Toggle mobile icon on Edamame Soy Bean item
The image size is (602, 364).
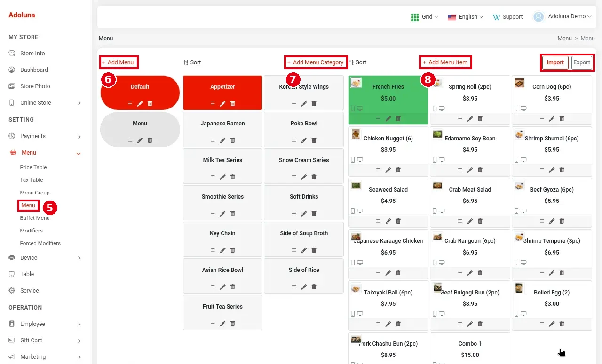point(435,160)
